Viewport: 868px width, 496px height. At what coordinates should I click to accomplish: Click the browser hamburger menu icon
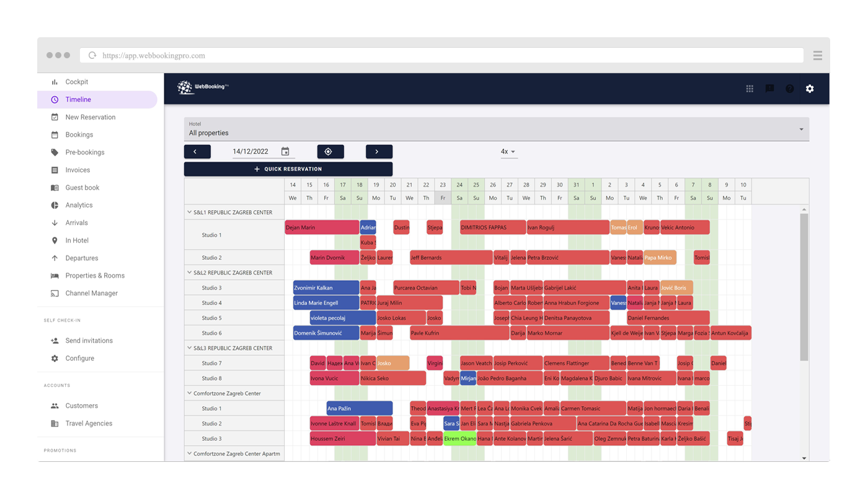coord(817,56)
